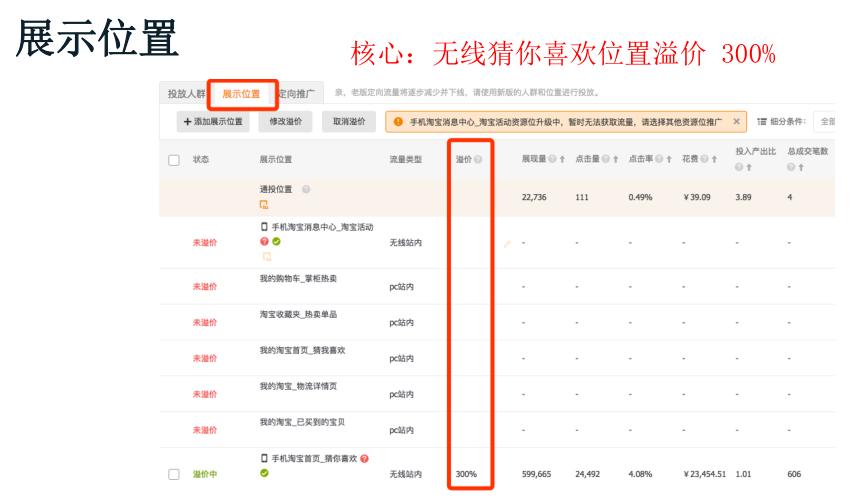Click the 细分条件 list icon
Image resolution: width=852 pixels, height=498 pixels.
pyautogui.click(x=762, y=122)
